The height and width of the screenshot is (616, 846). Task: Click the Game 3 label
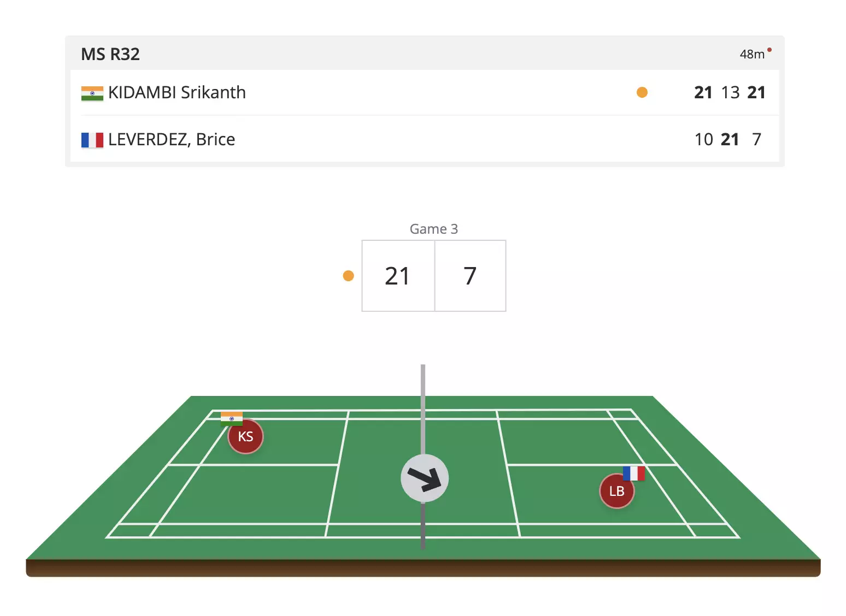[434, 229]
